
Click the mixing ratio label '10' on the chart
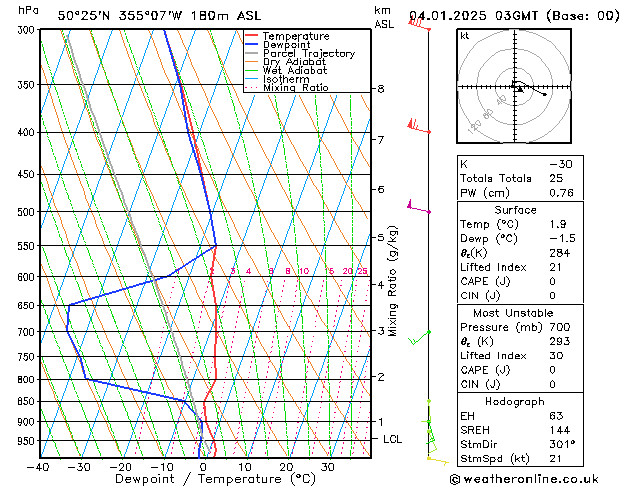pos(304,271)
